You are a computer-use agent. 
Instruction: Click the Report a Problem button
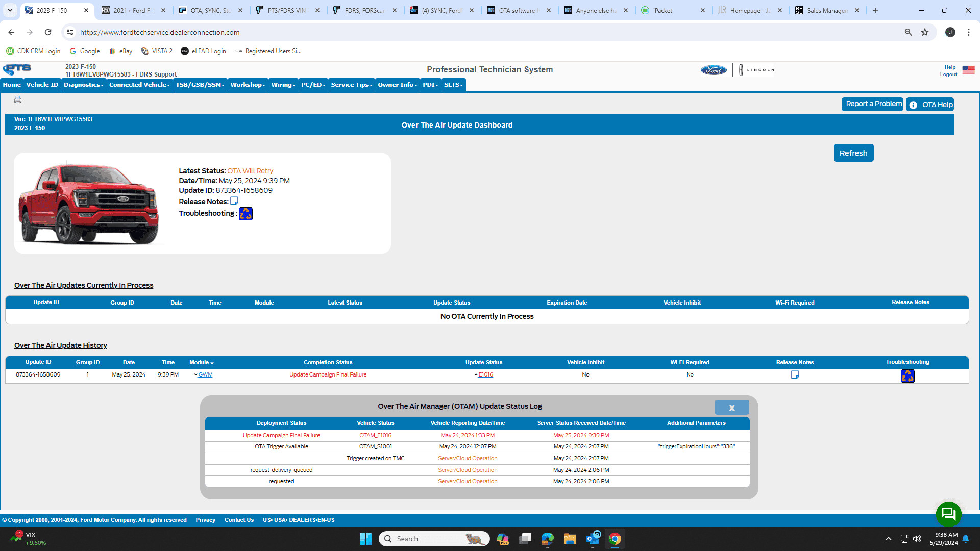(873, 104)
